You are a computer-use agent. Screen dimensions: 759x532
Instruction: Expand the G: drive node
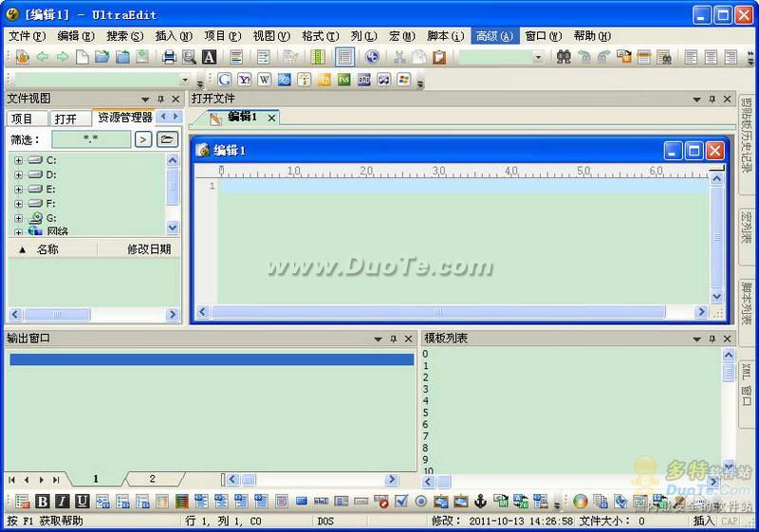click(x=18, y=218)
